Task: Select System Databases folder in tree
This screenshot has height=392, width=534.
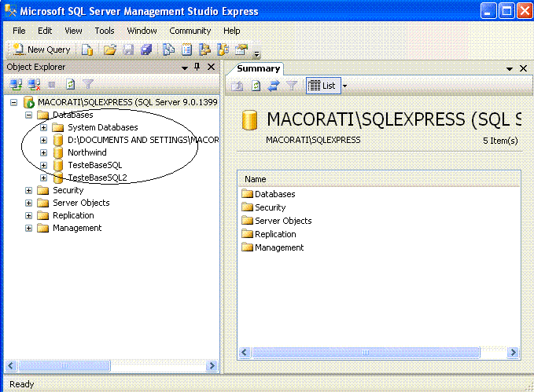Action: [102, 127]
